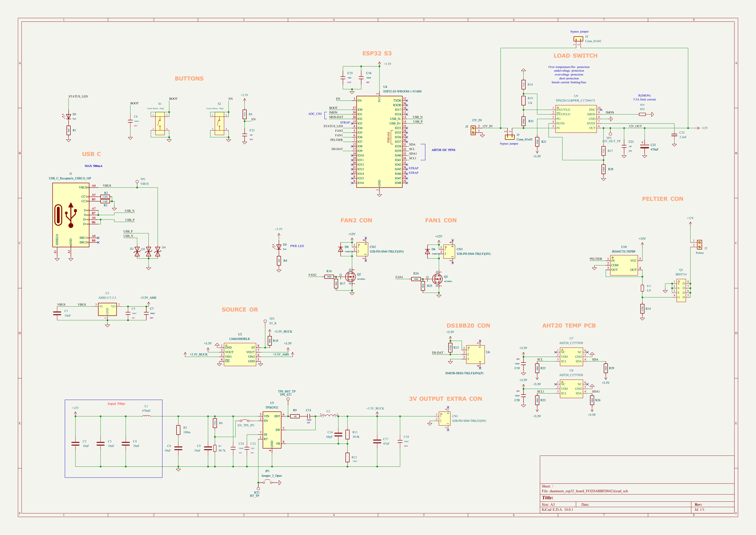Click the "Size: A3" title block field
Image resolution: width=756 pixels, height=535 pixels.
[548, 504]
